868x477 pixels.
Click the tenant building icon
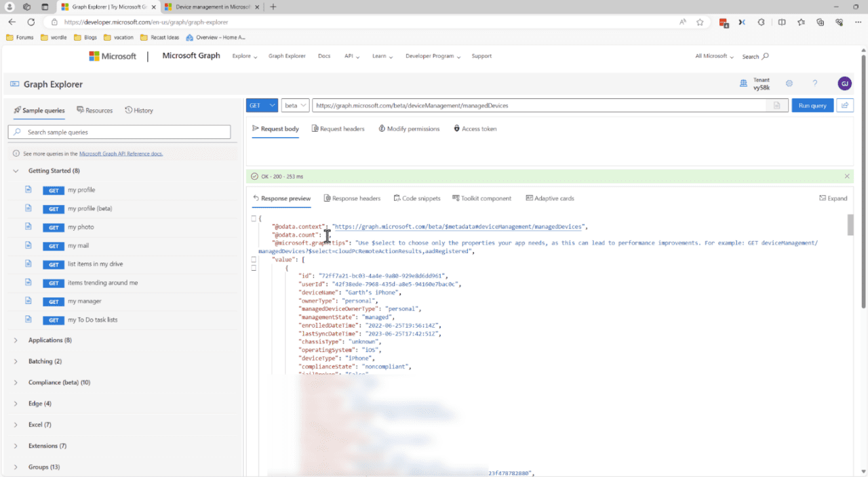pyautogui.click(x=743, y=83)
